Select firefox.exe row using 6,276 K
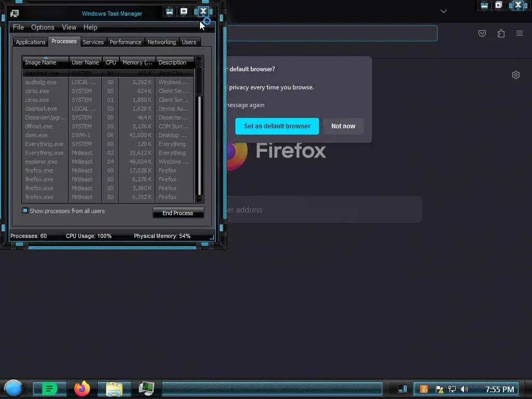This screenshot has width=532, height=399. pos(108,179)
